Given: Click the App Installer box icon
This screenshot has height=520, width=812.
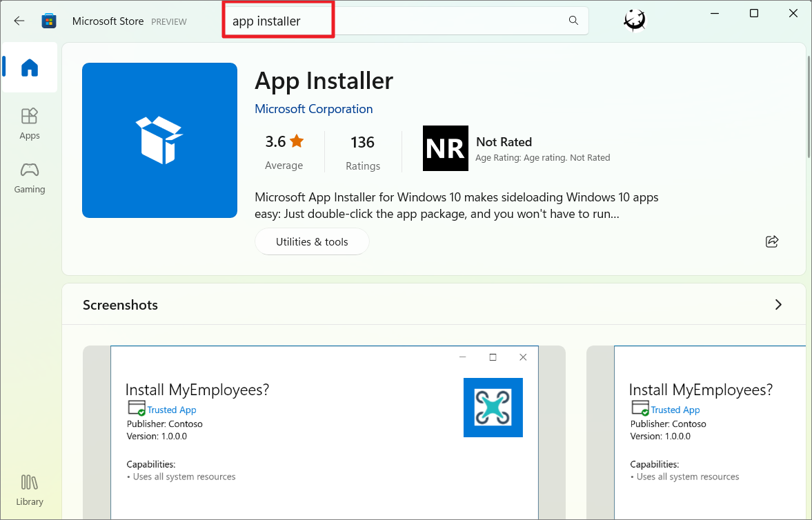Looking at the screenshot, I should [x=159, y=141].
